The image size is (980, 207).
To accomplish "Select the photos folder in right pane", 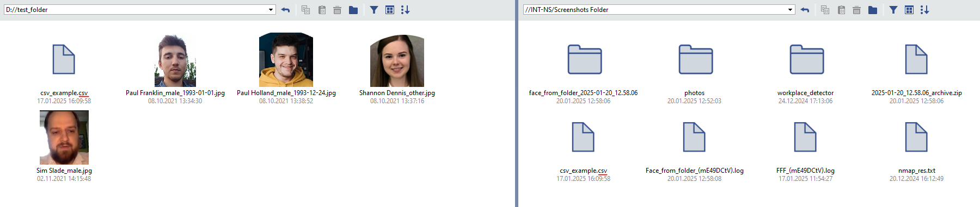I will click(695, 60).
